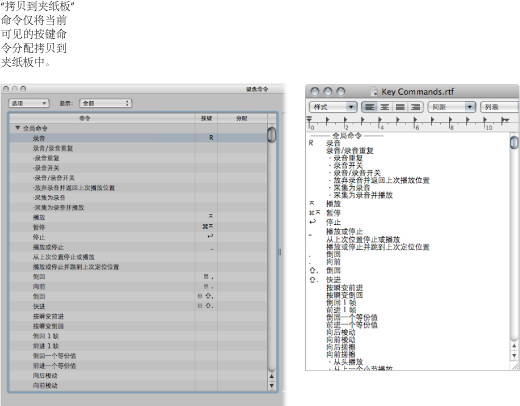The height and width of the screenshot is (406, 520).
Task: Select the 暂停 command row
Action: click(138, 227)
